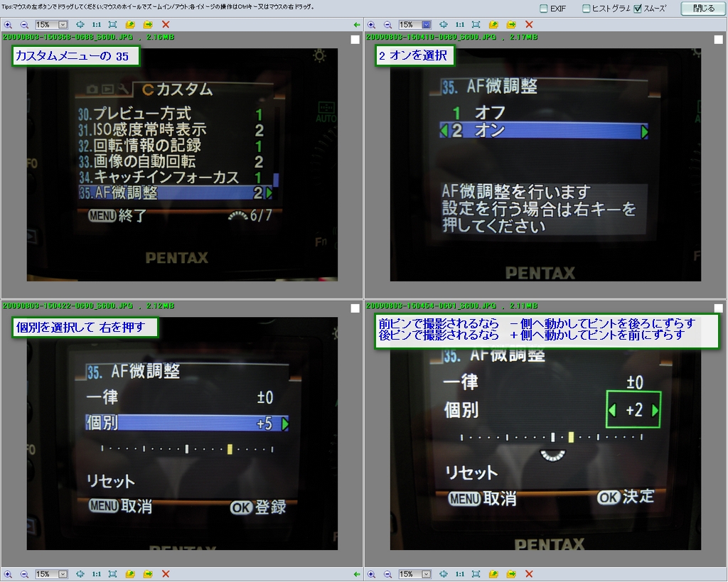Click the カスタム menu photo showing item 35
Screen dimensions: 728x582
pyautogui.click(x=182, y=165)
